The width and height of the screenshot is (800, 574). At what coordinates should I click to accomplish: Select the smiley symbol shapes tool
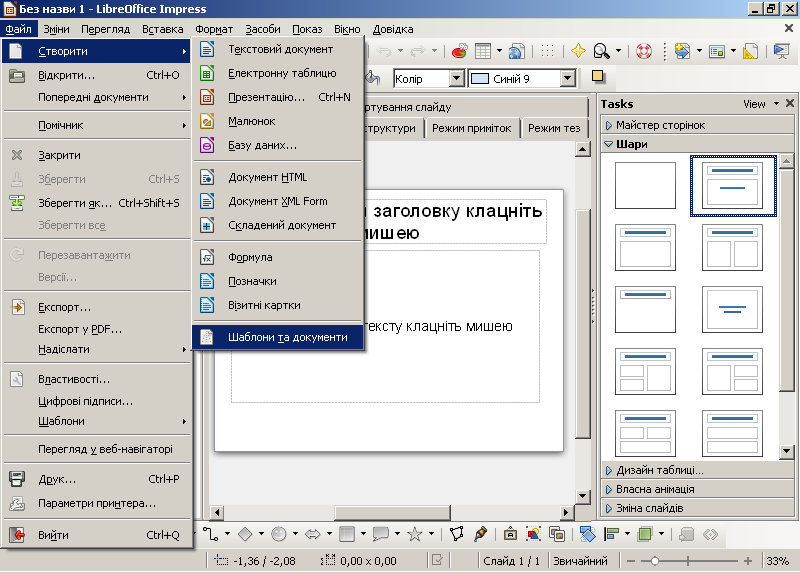click(x=279, y=534)
